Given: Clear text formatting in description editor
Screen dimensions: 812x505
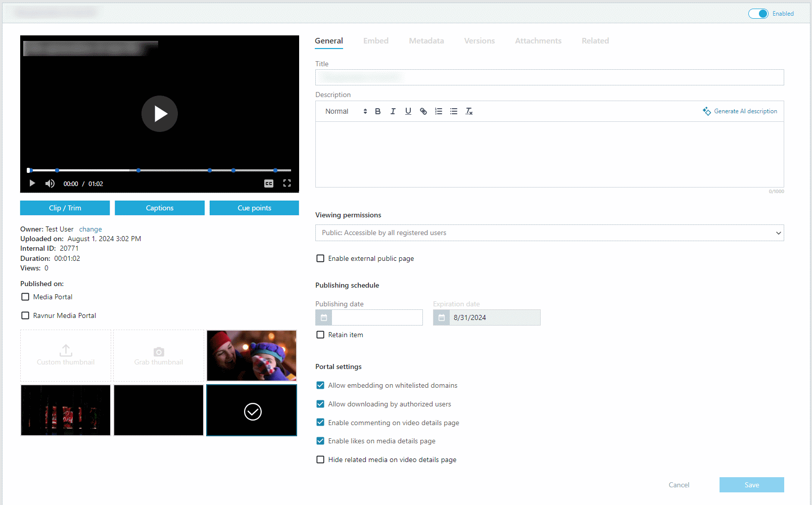Looking at the screenshot, I should (x=469, y=111).
